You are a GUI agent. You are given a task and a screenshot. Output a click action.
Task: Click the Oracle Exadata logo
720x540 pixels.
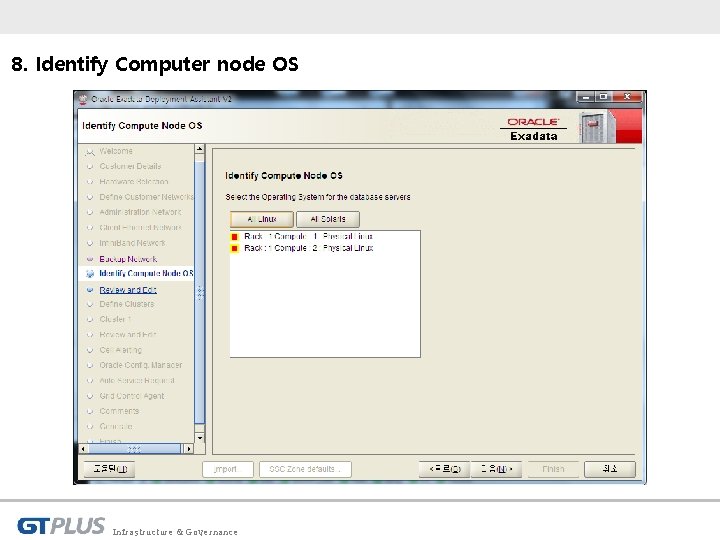click(x=534, y=129)
